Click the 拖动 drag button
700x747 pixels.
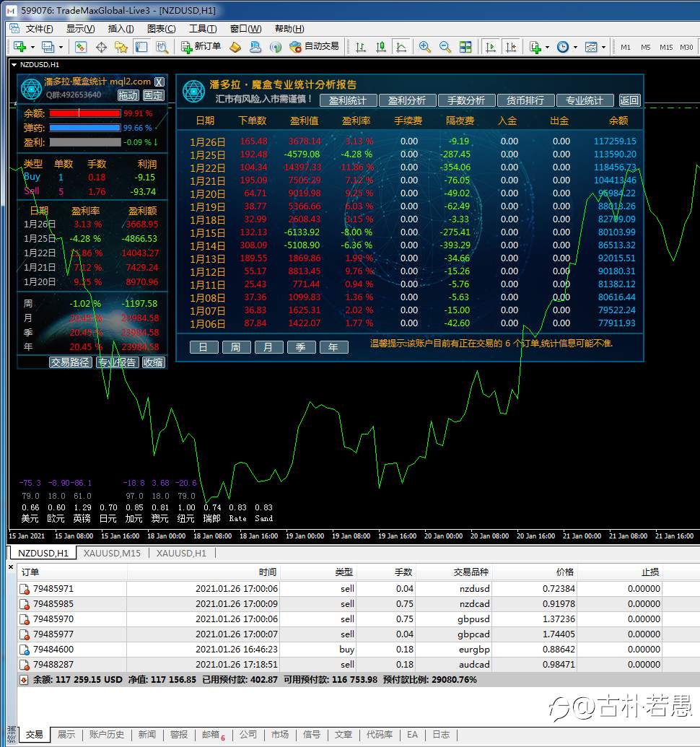[128, 95]
